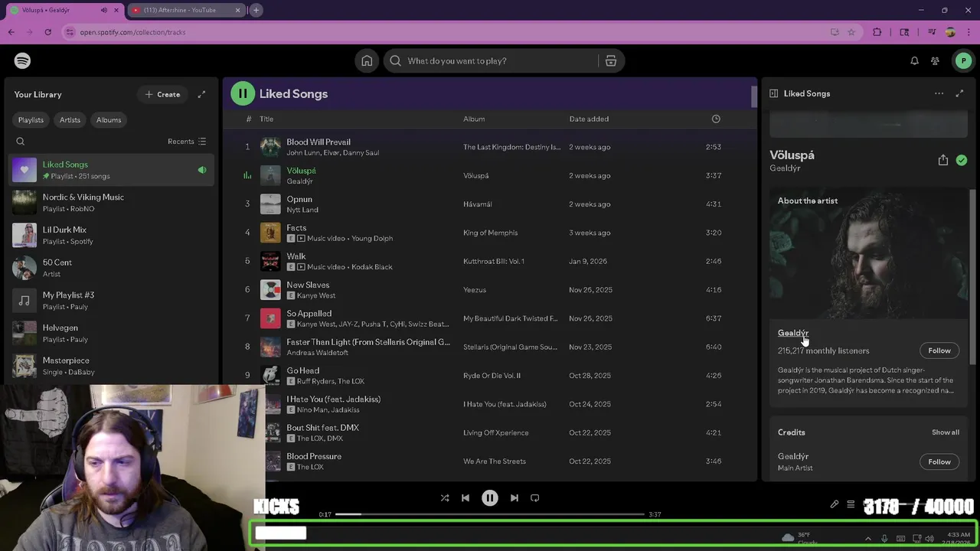980x551 pixels.
Task: Open the Helvegen playlist
Action: (x=112, y=333)
